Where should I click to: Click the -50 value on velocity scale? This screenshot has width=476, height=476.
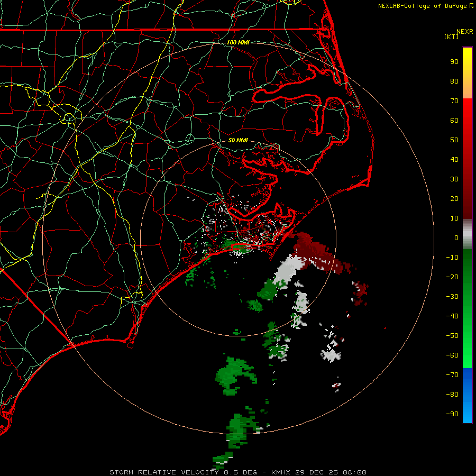point(452,336)
